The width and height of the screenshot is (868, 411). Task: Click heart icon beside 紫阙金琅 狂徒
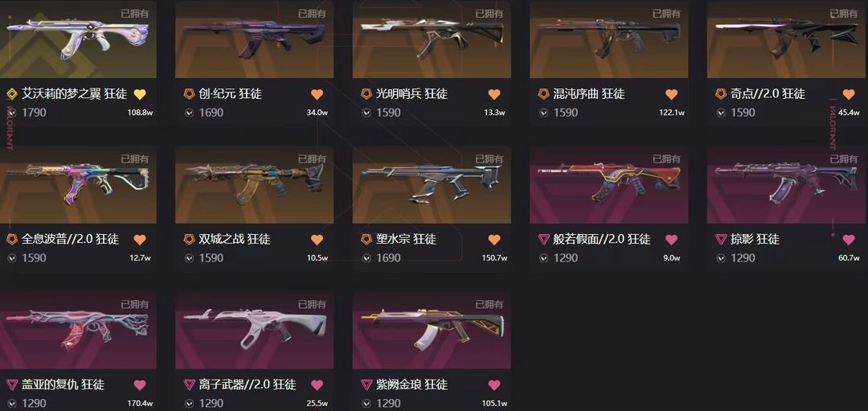coord(494,384)
